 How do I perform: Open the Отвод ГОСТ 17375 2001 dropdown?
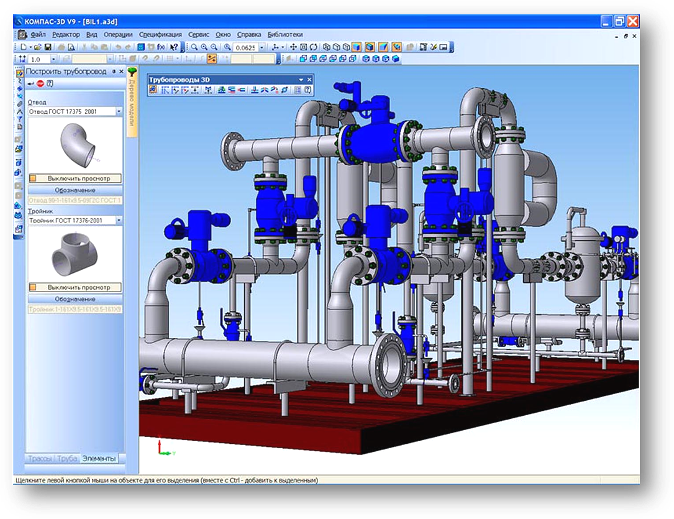[119, 111]
